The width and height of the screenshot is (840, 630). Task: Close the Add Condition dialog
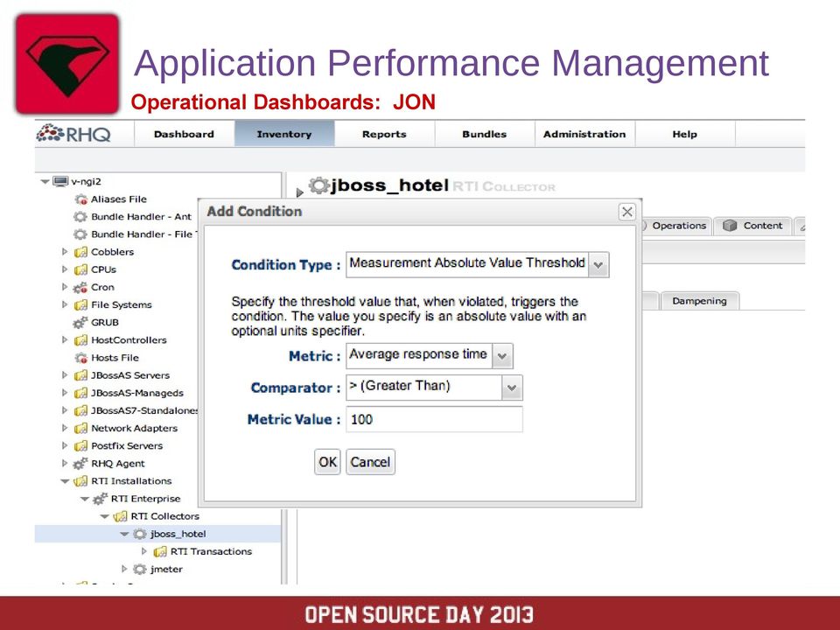pyautogui.click(x=626, y=212)
